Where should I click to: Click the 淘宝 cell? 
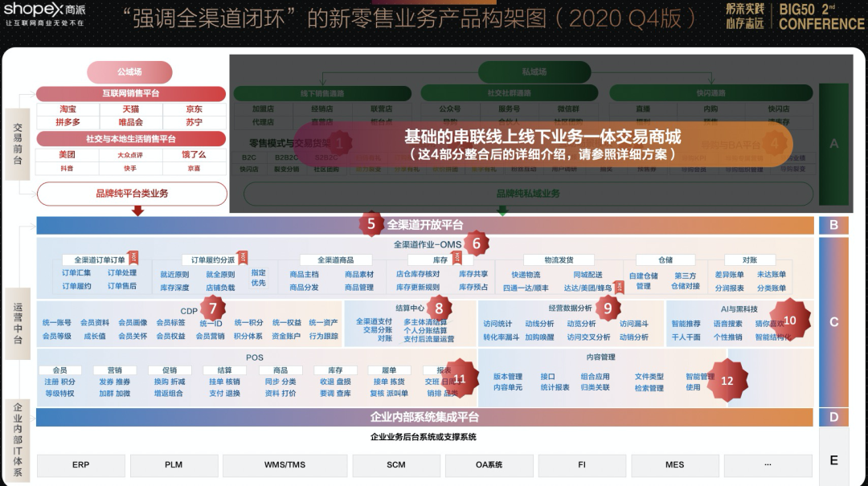68,109
